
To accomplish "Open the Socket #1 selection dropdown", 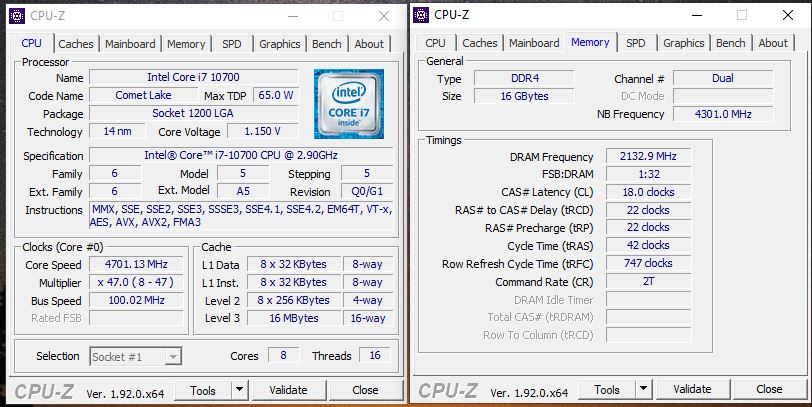I will pyautogui.click(x=136, y=357).
